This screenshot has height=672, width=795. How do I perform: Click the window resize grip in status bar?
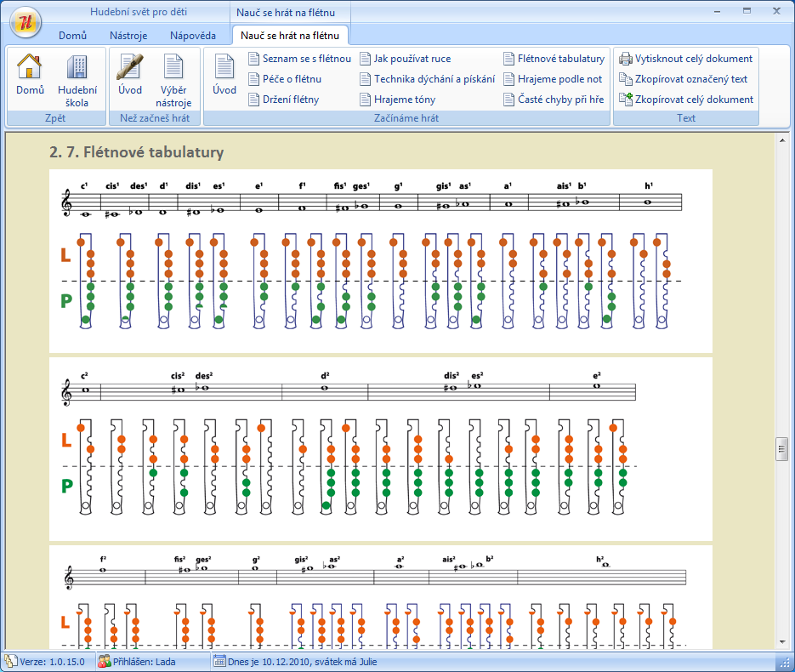[x=784, y=662]
